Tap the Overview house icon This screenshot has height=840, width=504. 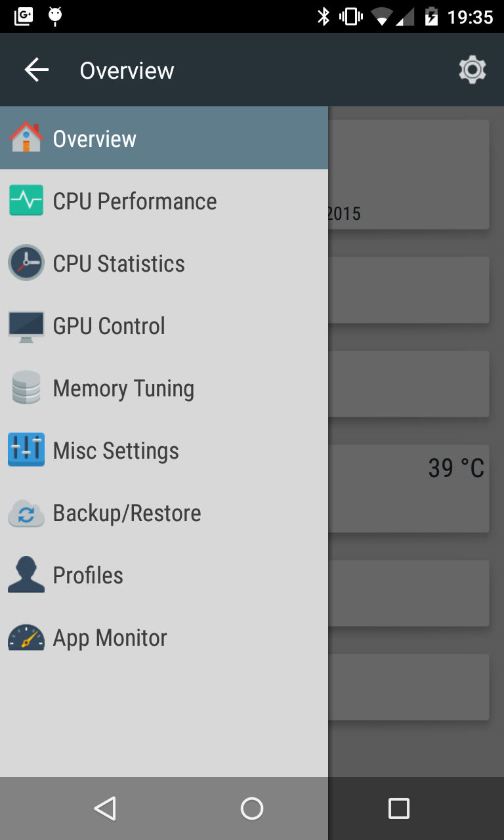pyautogui.click(x=26, y=138)
